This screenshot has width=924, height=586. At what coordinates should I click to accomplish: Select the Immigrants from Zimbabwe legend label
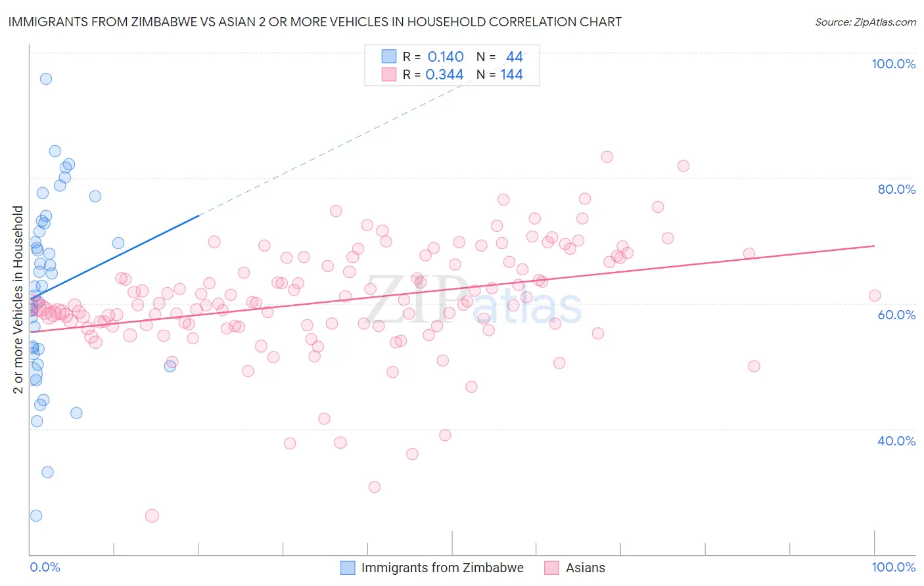(442, 568)
